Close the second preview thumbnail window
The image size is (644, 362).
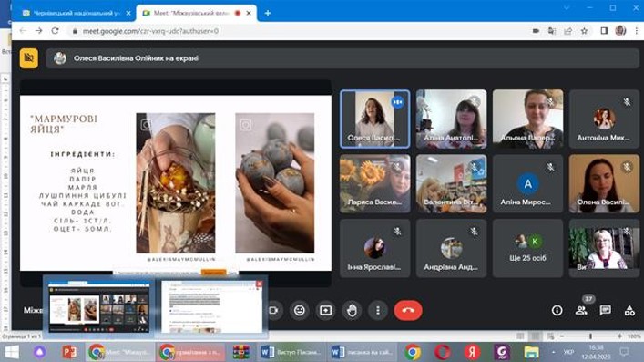click(260, 284)
